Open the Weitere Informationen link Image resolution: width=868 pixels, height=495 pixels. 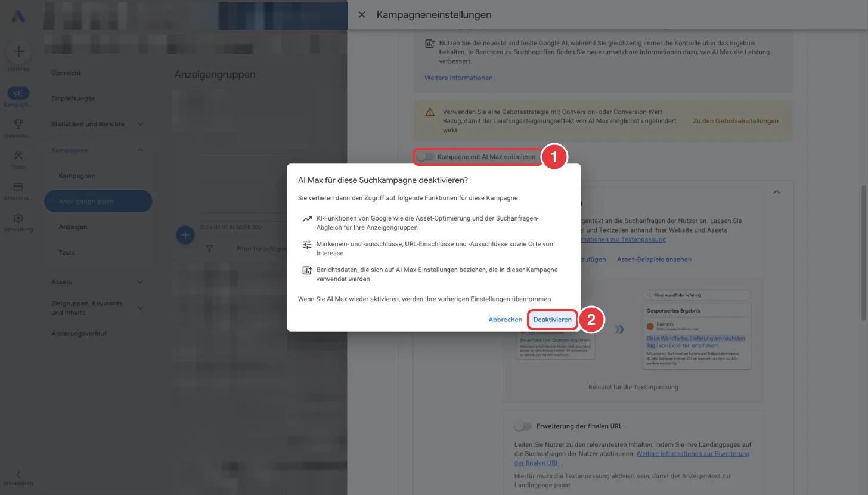(x=458, y=78)
